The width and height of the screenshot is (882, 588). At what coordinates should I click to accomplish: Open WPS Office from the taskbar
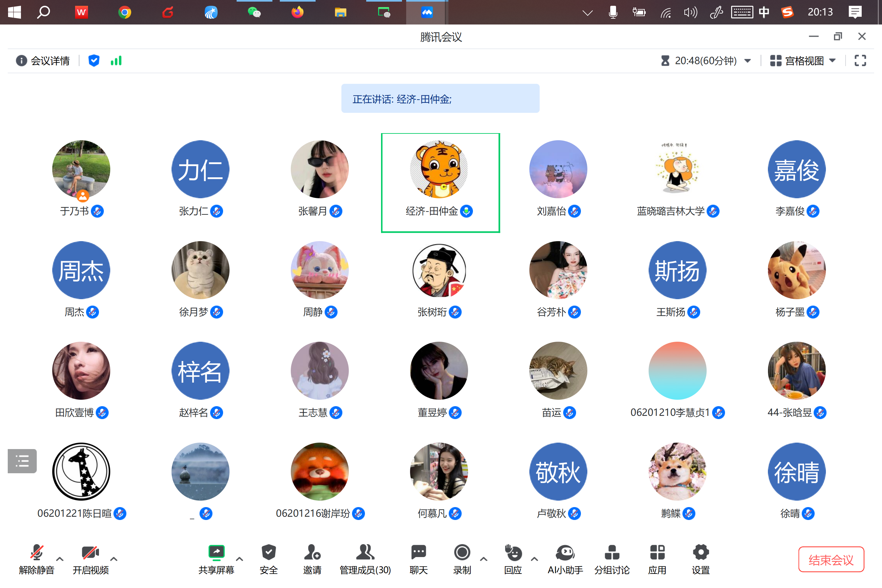click(x=81, y=12)
